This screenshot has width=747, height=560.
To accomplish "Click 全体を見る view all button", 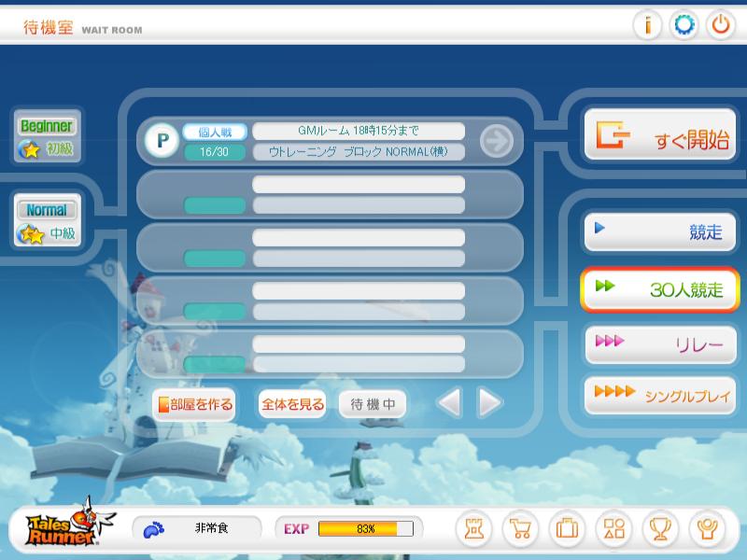I will point(292,404).
